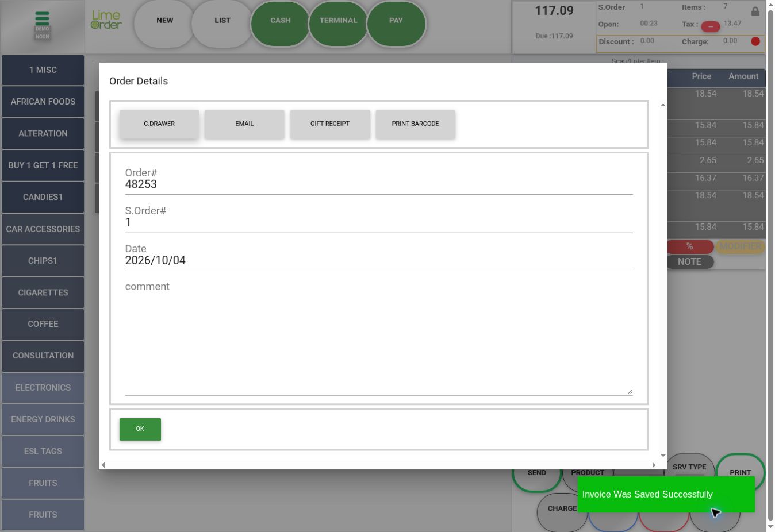Open cash drawer with C.DRAWER button
The image size is (775, 532).
[x=159, y=124]
